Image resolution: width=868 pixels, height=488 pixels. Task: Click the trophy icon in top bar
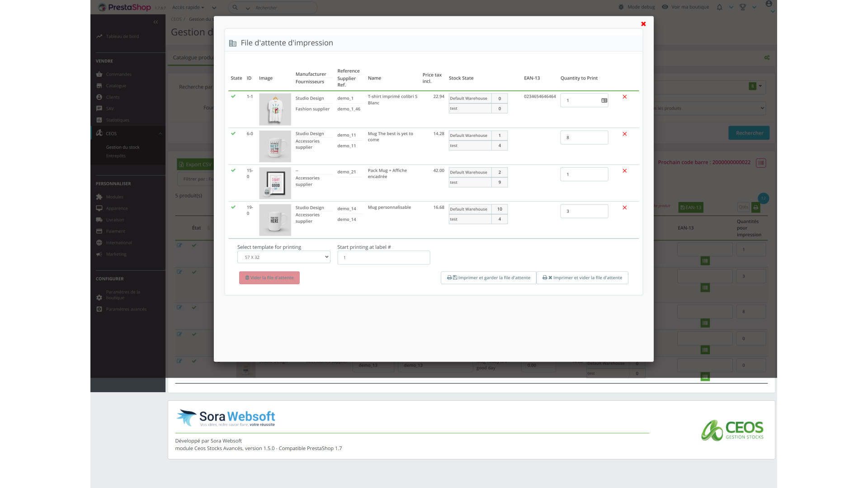pyautogui.click(x=742, y=7)
